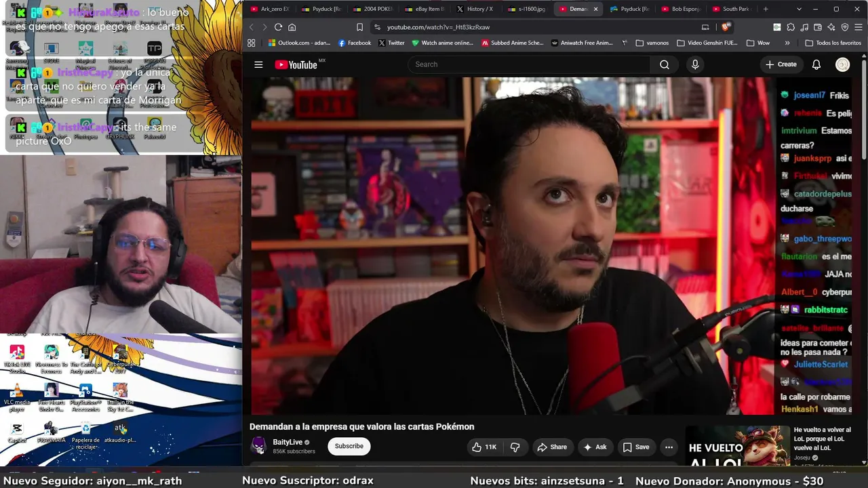The height and width of the screenshot is (488, 868).
Task: Open Brave Shields lion icon
Action: [726, 27]
